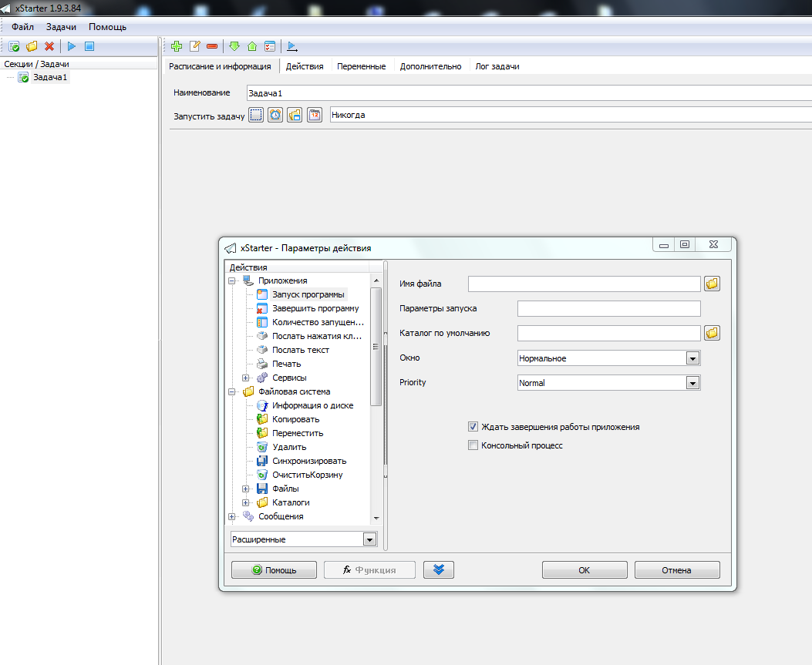This screenshot has height=665, width=812.
Task: Remove item with red minus icon
Action: pos(212,46)
